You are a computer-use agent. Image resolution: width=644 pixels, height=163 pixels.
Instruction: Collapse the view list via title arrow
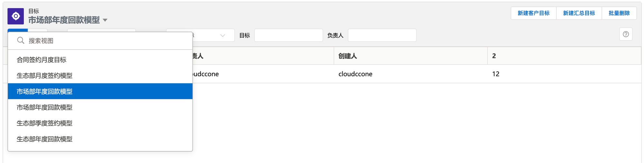pyautogui.click(x=105, y=20)
